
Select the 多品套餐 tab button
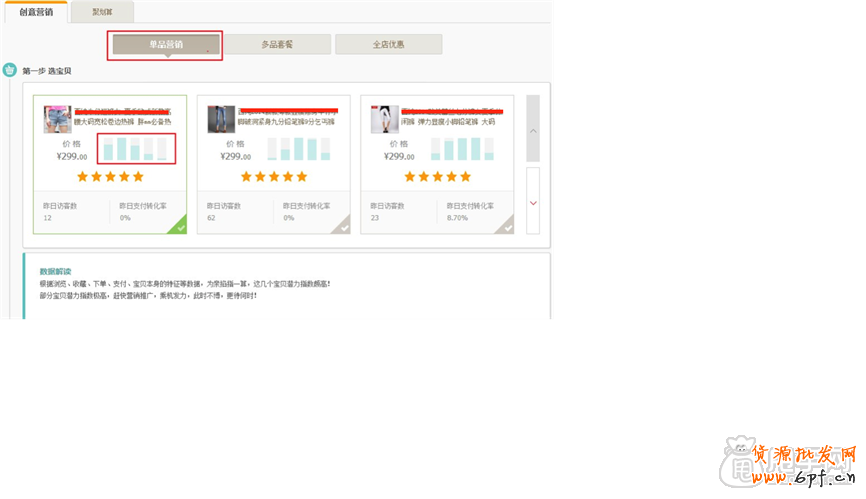[x=277, y=45]
